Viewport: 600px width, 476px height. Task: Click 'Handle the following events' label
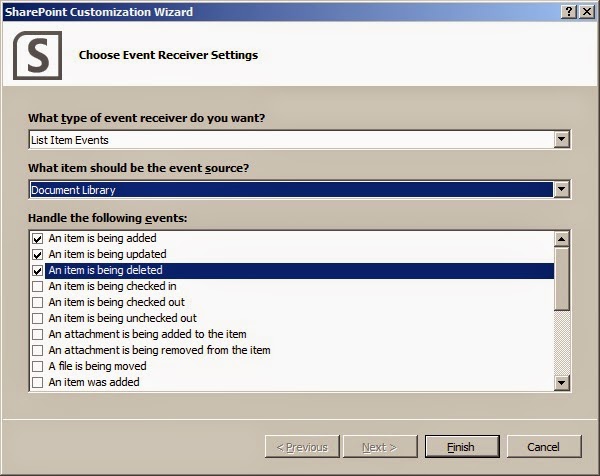click(108, 218)
